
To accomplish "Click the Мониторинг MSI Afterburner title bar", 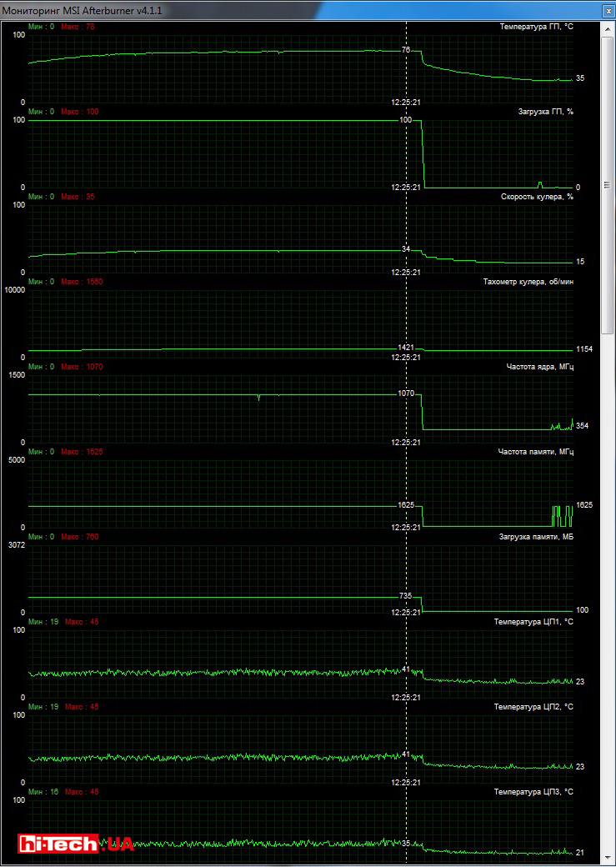I will 250,8.
